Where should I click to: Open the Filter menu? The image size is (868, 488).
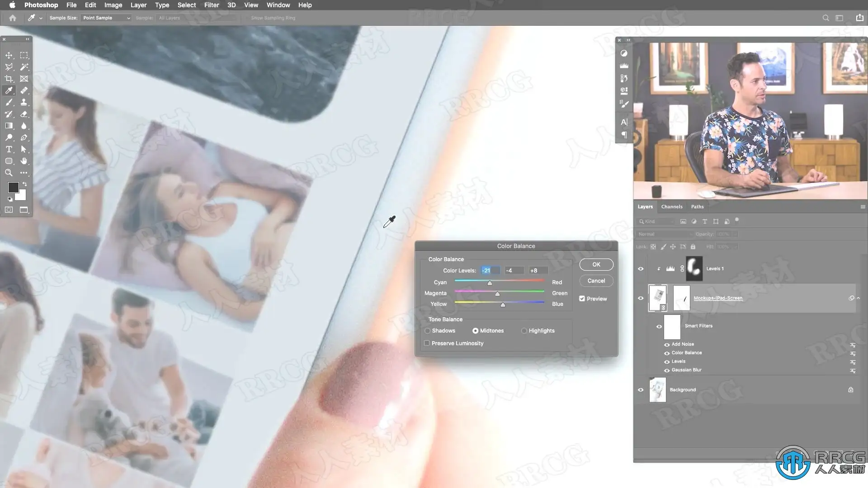coord(211,5)
